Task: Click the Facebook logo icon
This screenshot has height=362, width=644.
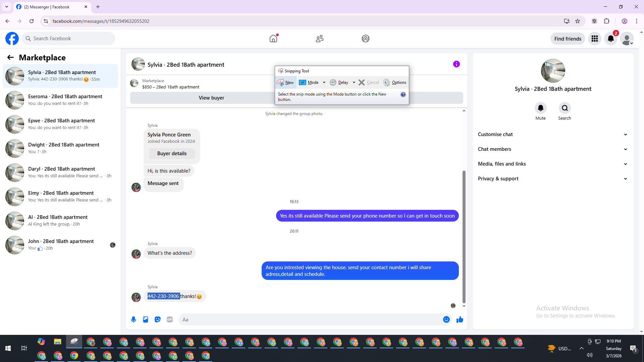Action: click(x=12, y=39)
